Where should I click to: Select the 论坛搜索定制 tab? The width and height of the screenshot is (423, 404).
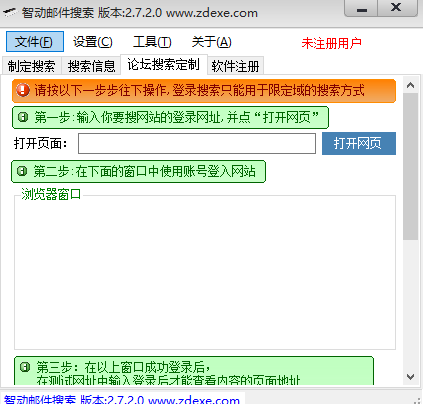tap(163, 64)
